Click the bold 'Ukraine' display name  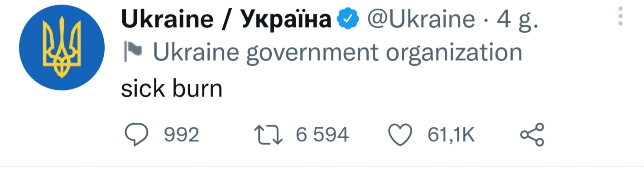point(167,19)
